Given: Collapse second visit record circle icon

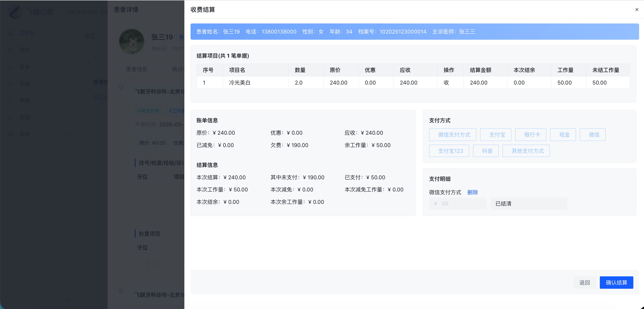Looking at the screenshot, I should point(121,291).
